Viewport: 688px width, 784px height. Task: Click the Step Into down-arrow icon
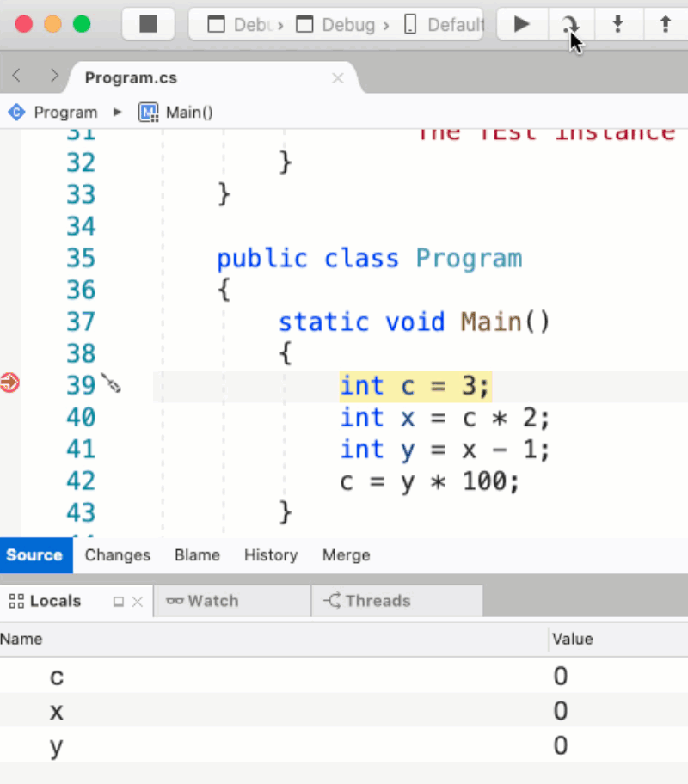[x=617, y=24]
